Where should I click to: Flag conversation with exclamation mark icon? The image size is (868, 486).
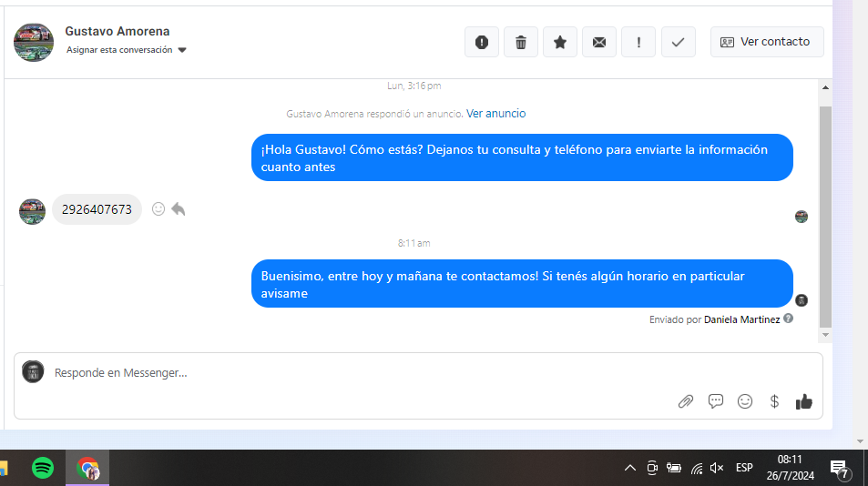coord(638,42)
